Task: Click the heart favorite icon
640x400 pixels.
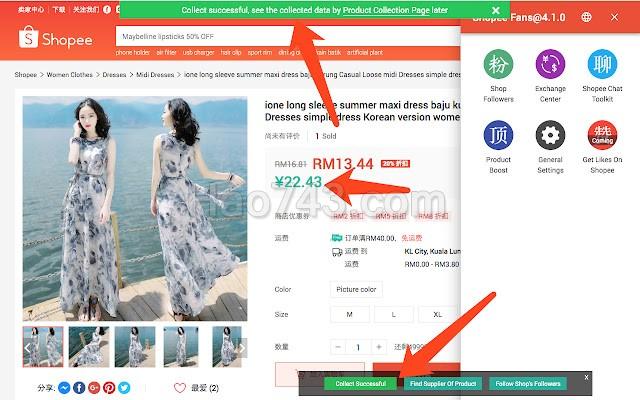Action: (x=180, y=388)
